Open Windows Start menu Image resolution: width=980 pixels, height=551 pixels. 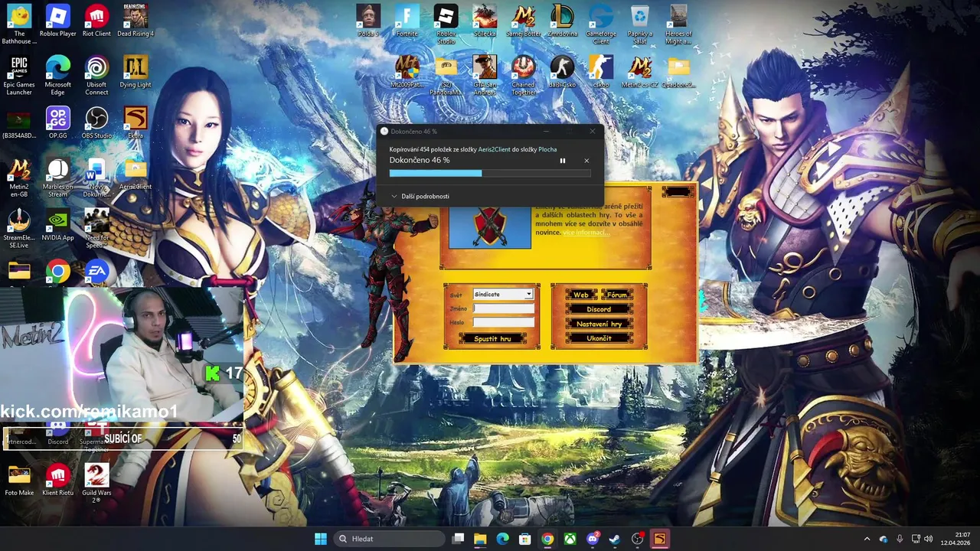(x=321, y=539)
